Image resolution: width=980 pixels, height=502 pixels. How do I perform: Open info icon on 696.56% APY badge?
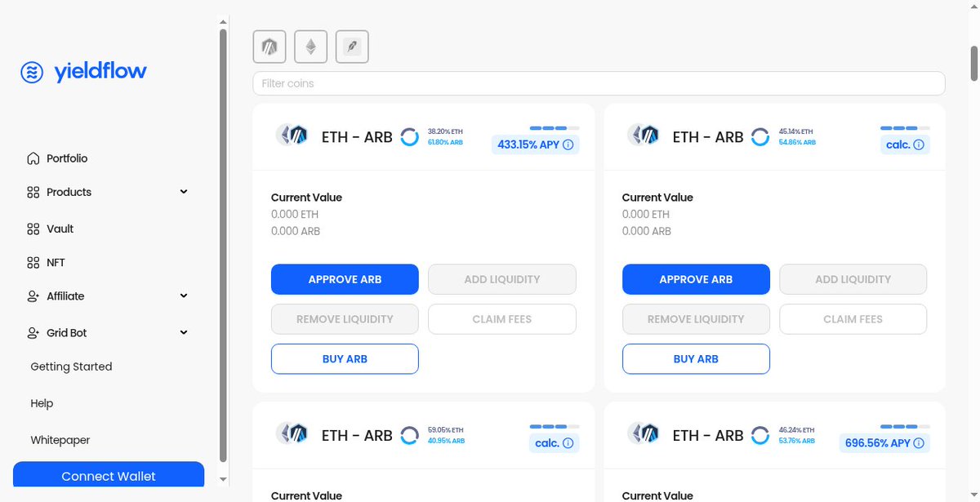pos(919,443)
